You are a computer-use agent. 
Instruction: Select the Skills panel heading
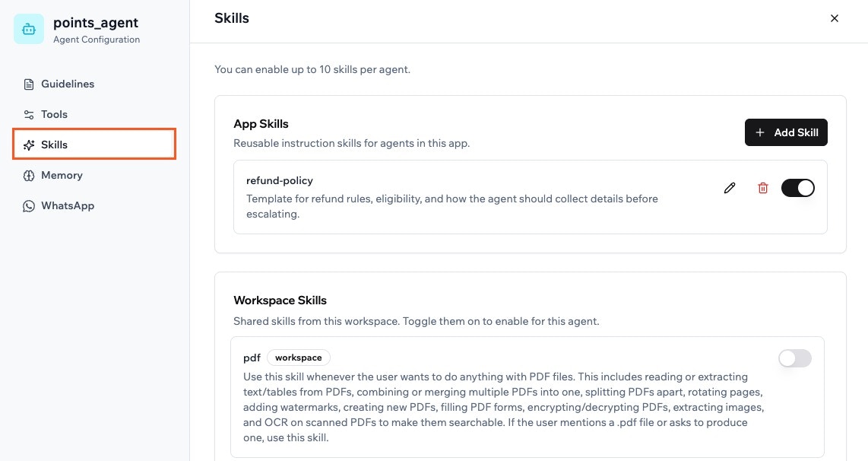pos(231,18)
